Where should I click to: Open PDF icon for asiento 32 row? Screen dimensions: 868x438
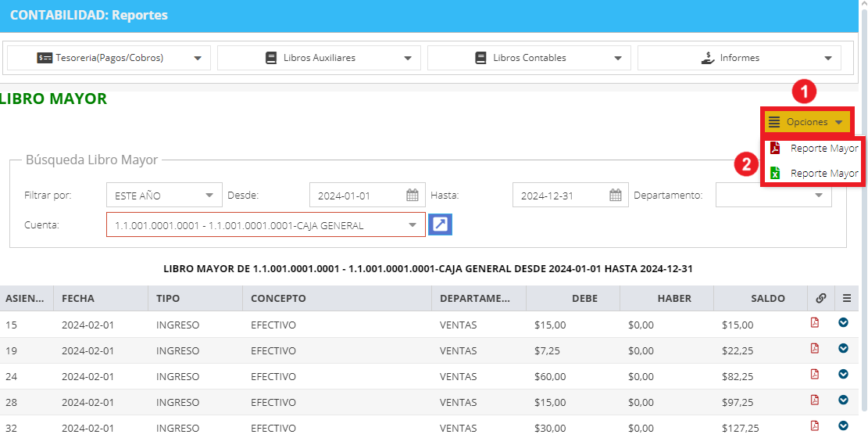coord(814,425)
